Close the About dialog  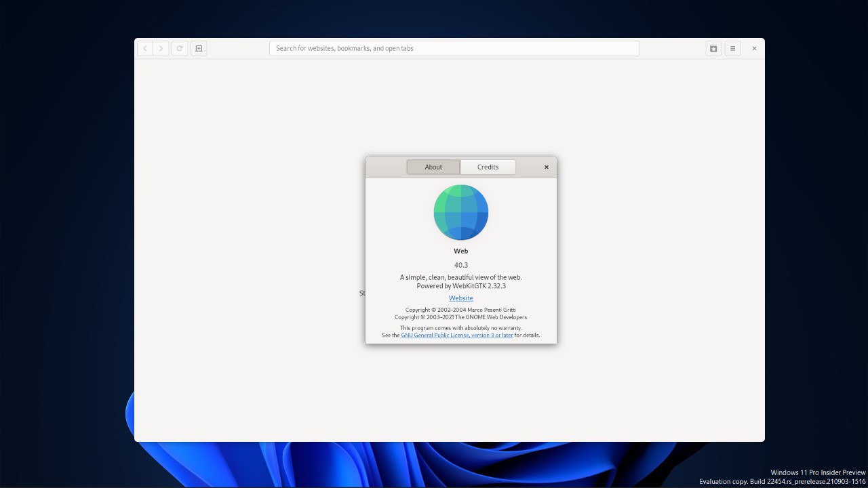pyautogui.click(x=547, y=167)
